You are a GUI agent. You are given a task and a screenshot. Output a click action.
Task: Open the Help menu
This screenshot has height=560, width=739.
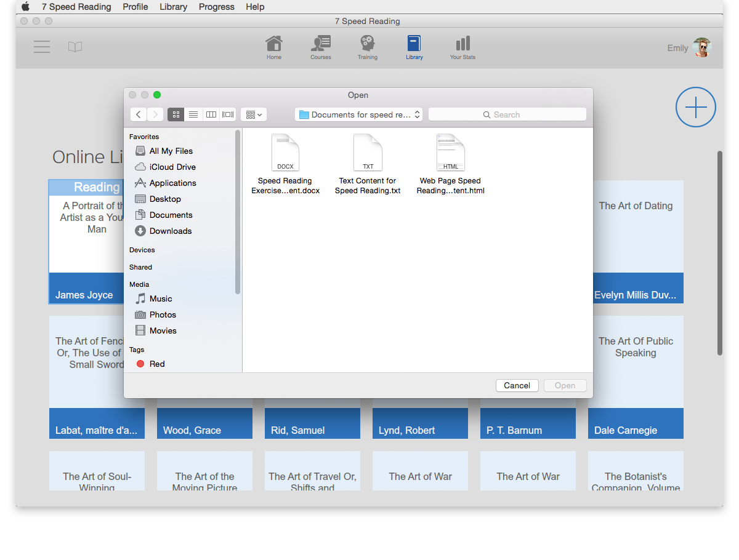pos(255,7)
